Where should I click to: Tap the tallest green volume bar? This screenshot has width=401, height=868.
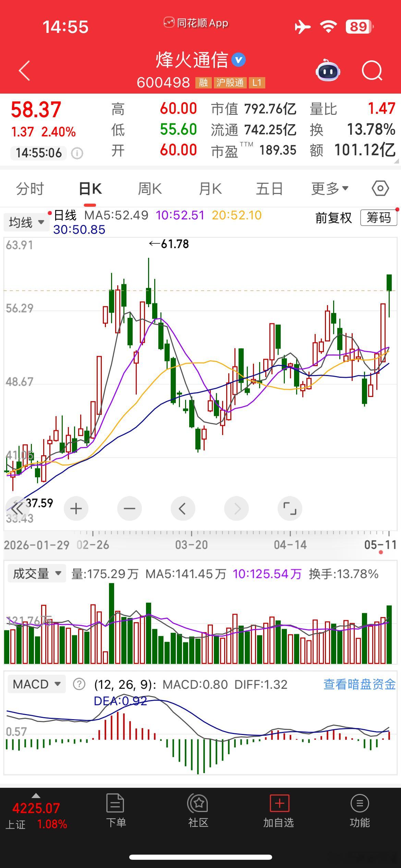[x=111, y=623]
